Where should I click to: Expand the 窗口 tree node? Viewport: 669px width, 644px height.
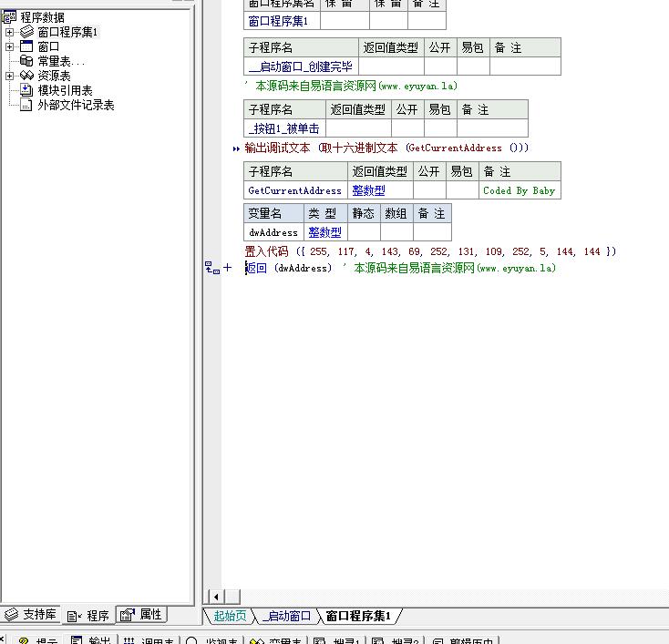[9, 46]
